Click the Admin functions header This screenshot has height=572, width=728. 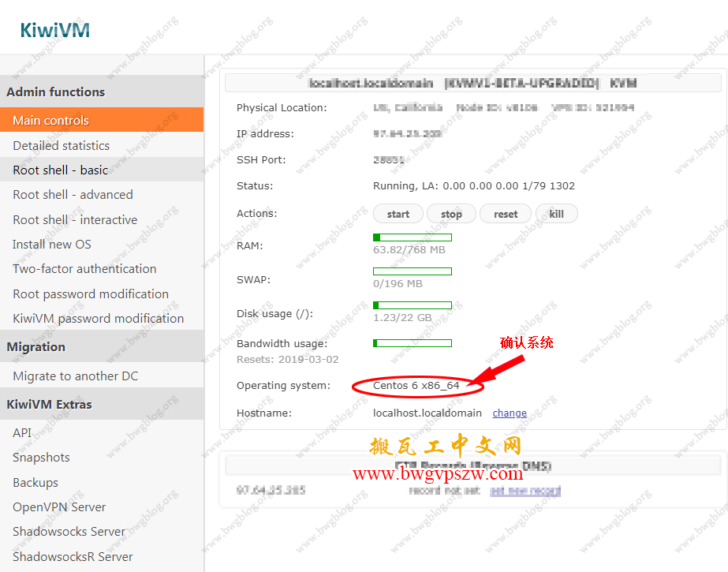click(102, 92)
